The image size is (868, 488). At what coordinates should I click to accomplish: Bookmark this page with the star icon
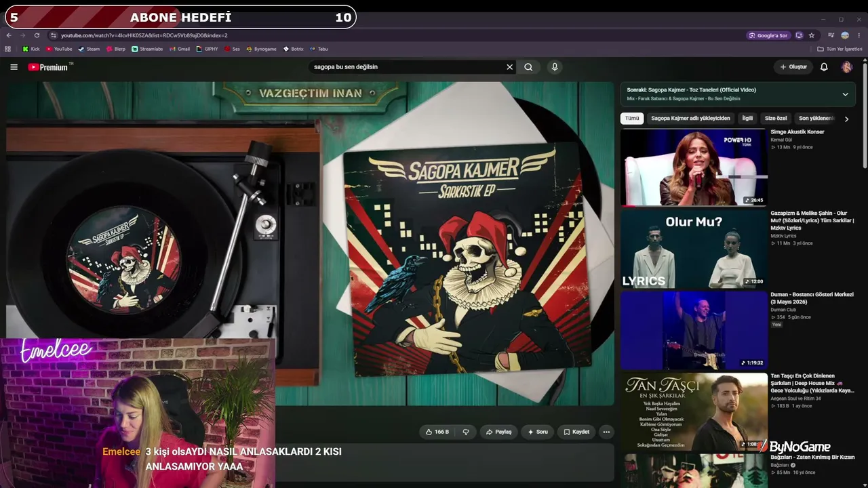[x=811, y=35]
